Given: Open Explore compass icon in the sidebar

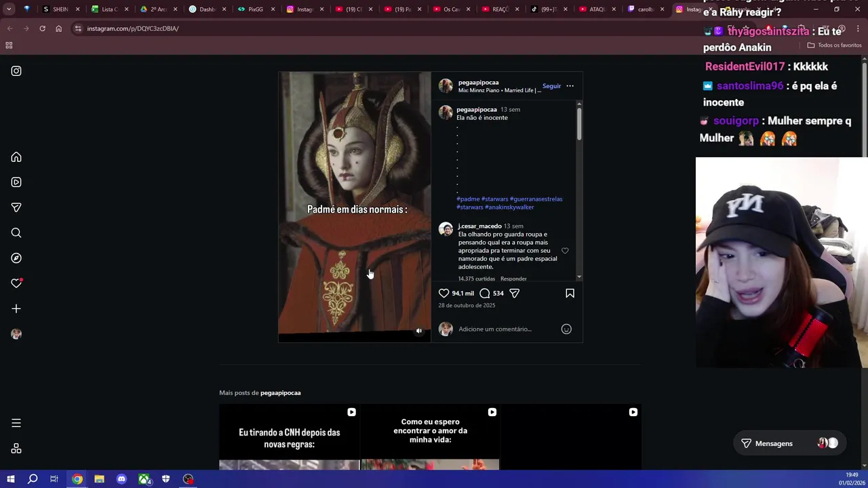Looking at the screenshot, I should coord(16,258).
